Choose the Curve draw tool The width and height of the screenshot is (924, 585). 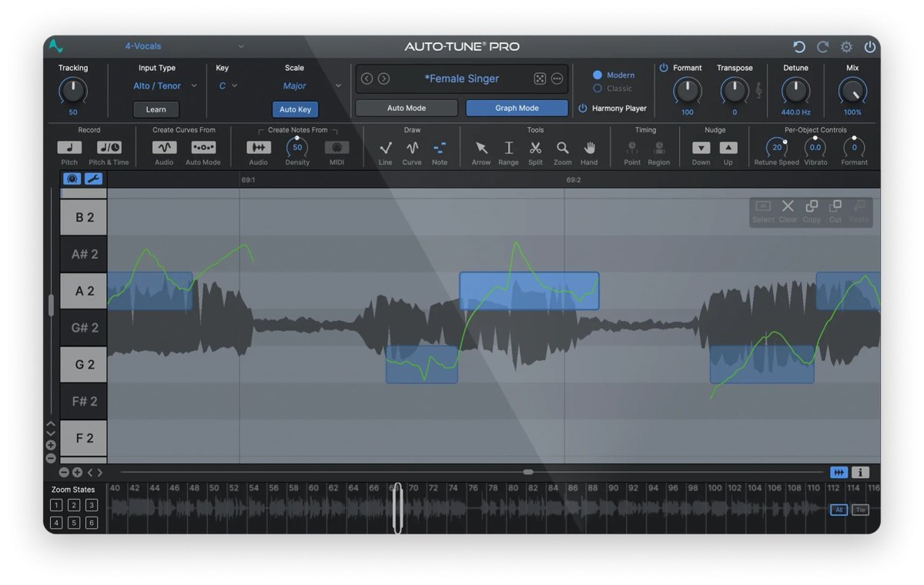pyautogui.click(x=413, y=148)
